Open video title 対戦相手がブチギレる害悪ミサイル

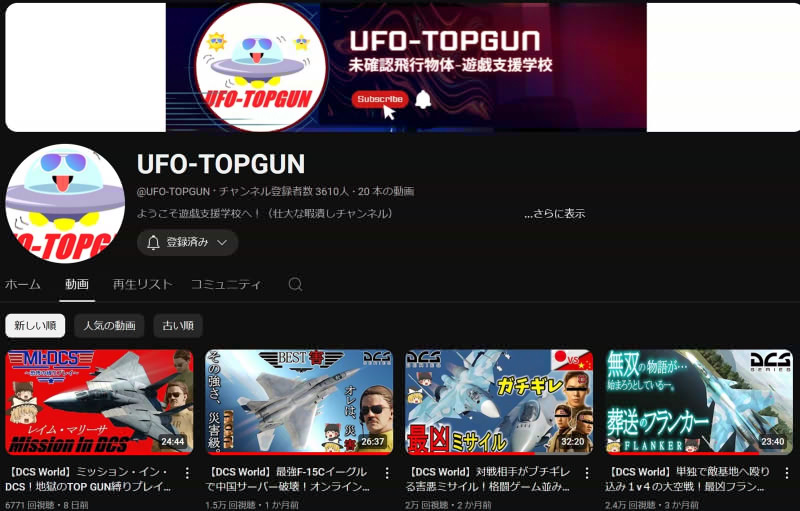[488, 479]
